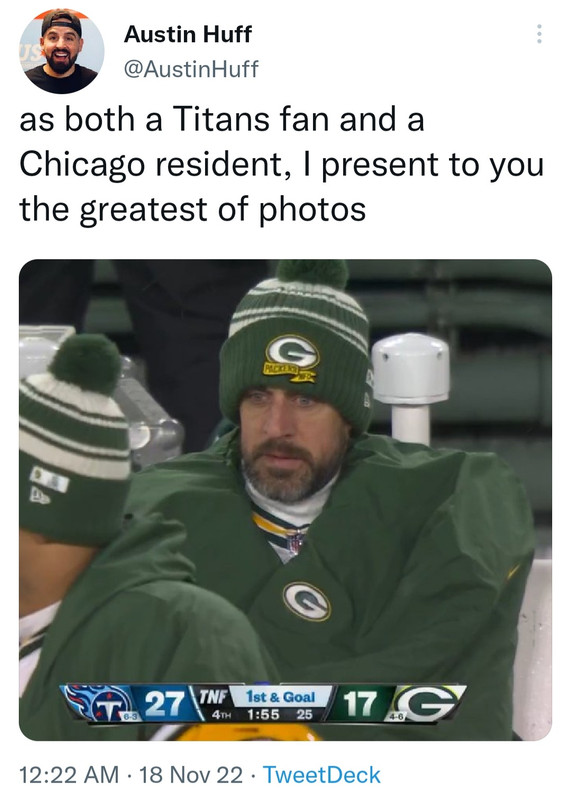The width and height of the screenshot is (571, 800).
Task: Open the TweetDeck source link
Action: click(321, 774)
